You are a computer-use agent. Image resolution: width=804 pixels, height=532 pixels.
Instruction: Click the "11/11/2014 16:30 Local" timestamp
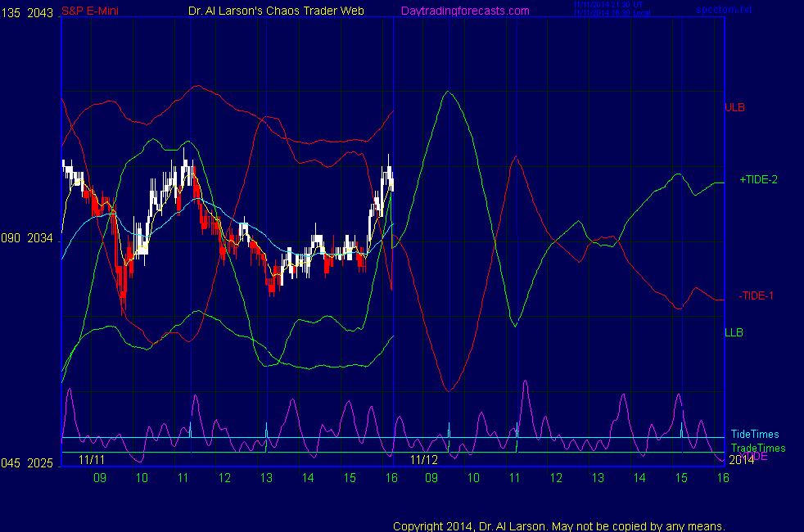(x=612, y=13)
